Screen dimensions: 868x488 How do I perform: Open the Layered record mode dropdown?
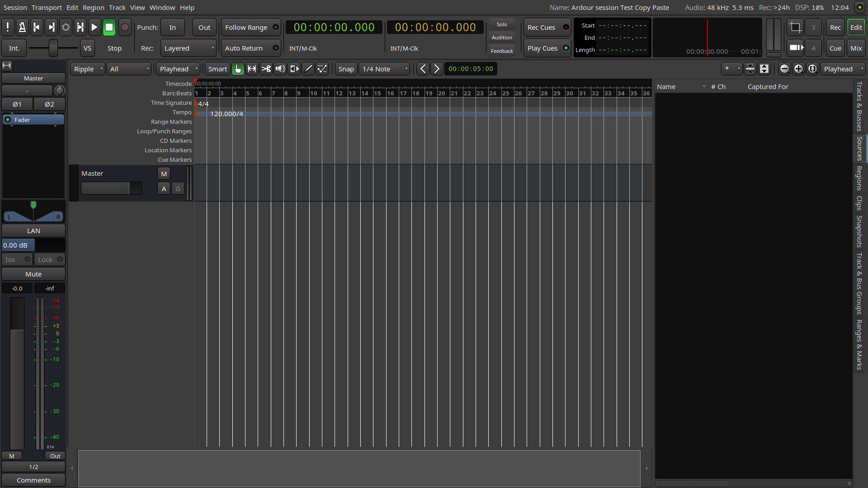189,48
